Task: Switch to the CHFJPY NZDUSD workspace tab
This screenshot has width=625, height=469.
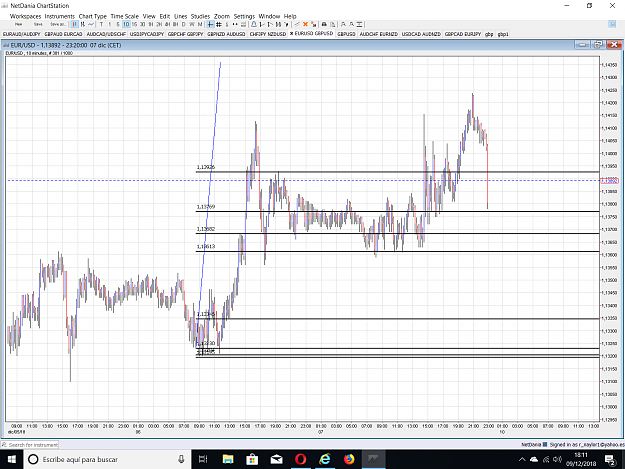Action: pos(268,34)
